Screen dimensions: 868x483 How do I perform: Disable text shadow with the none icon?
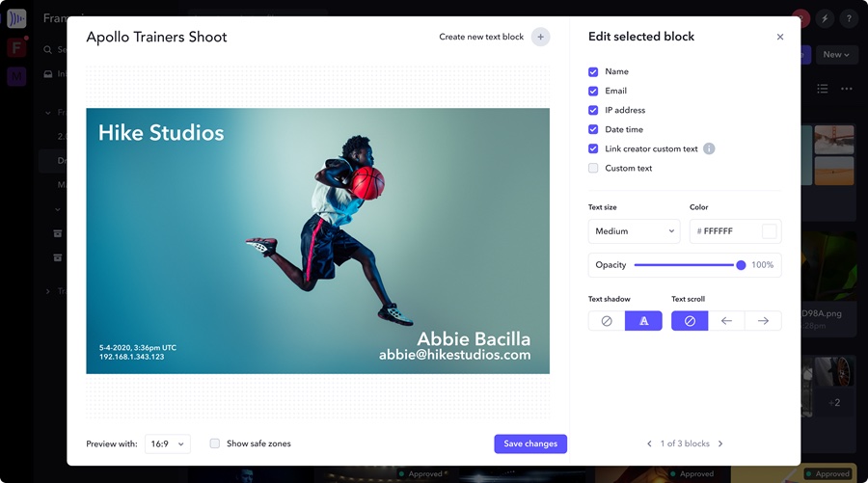click(607, 321)
